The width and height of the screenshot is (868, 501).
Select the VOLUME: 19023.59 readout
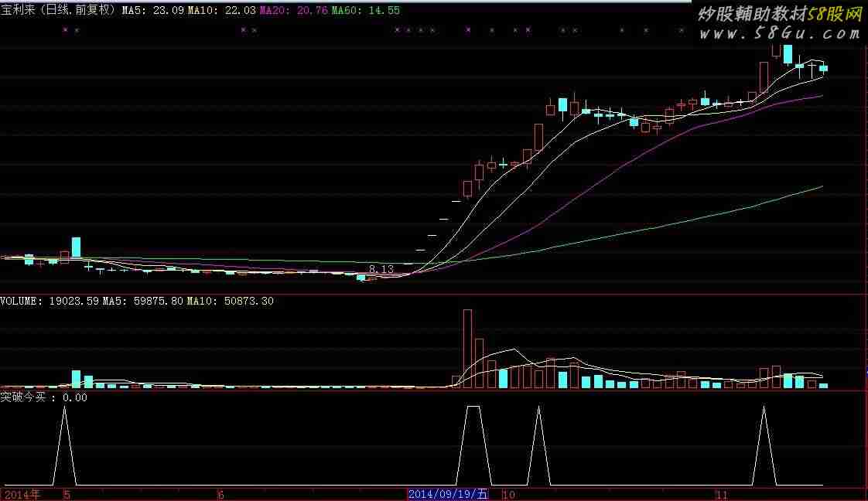(50, 301)
